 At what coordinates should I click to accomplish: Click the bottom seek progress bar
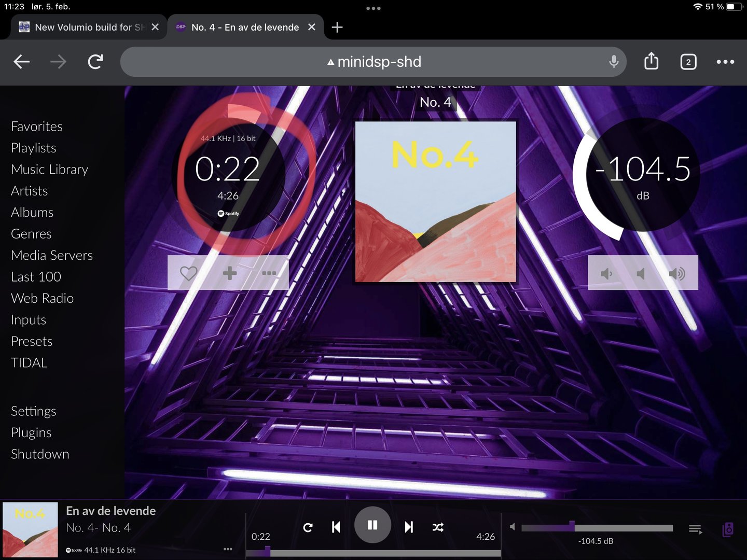(x=374, y=553)
